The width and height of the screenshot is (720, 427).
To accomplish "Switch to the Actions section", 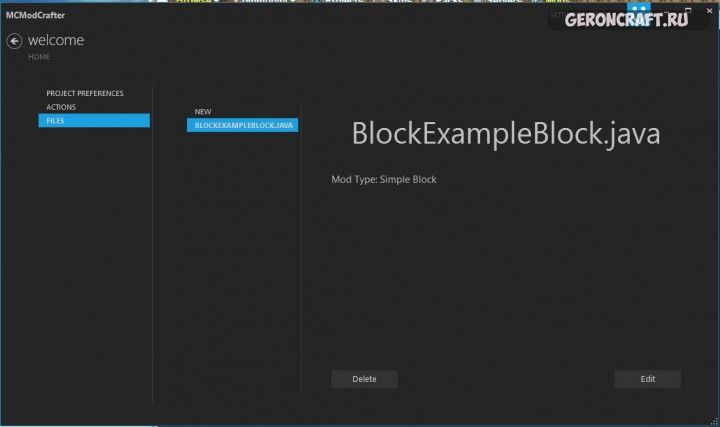I will (61, 107).
